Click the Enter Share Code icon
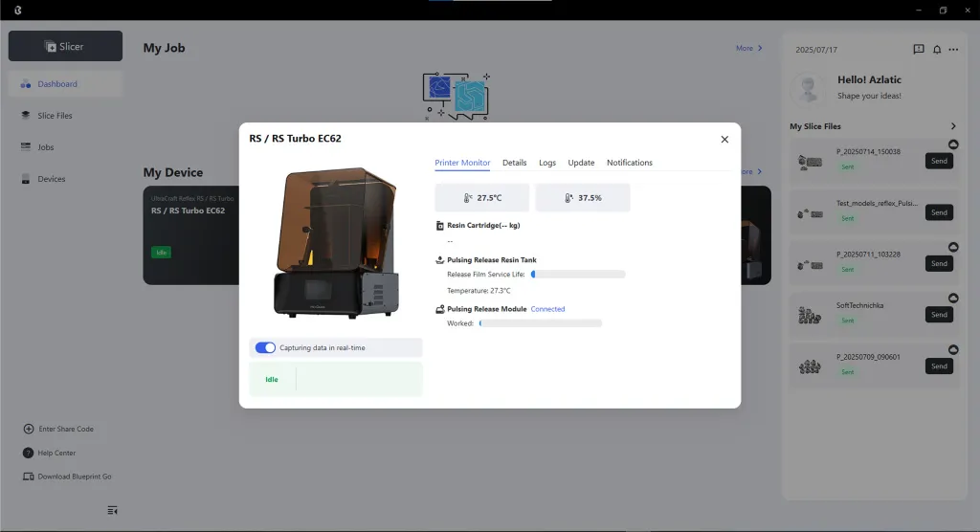Screen dimensions: 980x532 tap(29, 429)
